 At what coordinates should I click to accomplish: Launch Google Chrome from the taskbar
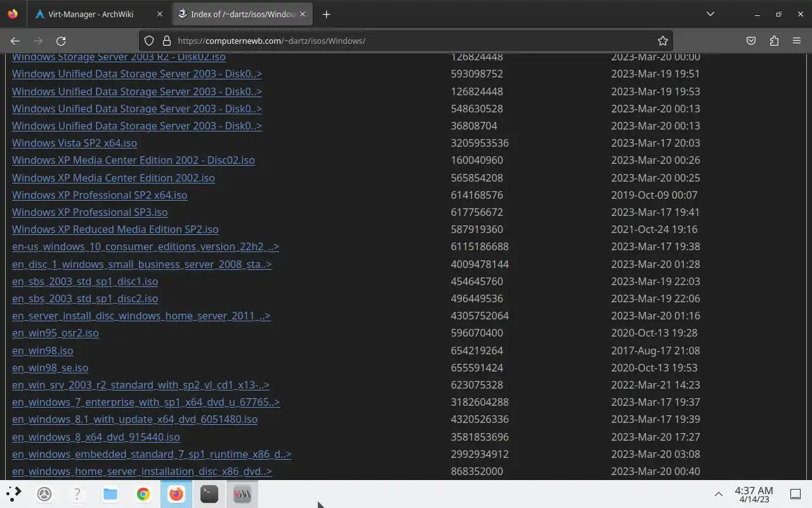tap(143, 493)
